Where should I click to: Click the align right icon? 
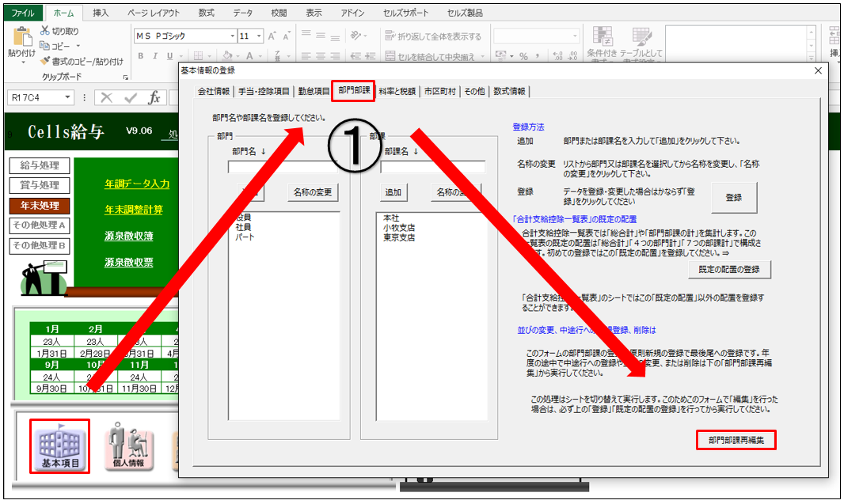[335, 56]
